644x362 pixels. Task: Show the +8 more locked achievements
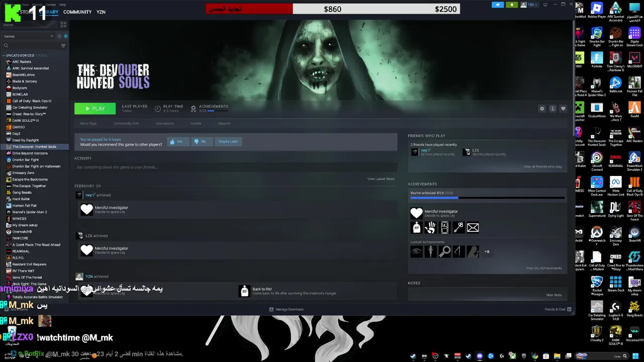coord(487,252)
